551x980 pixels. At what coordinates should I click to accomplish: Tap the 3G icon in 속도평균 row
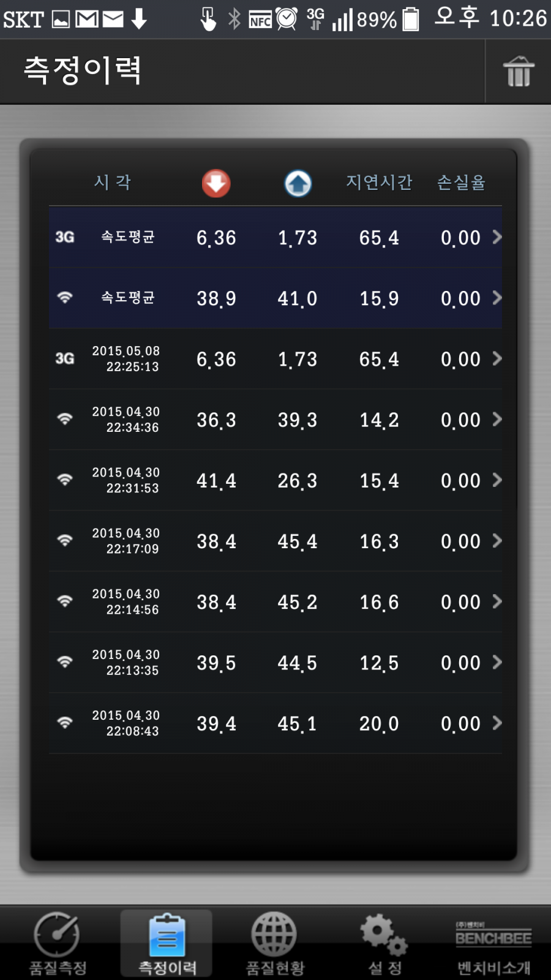(x=65, y=237)
